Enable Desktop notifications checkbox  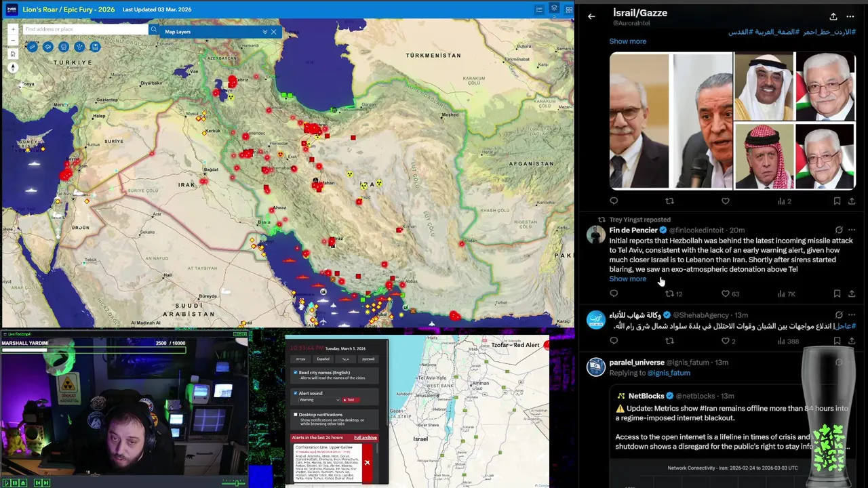pos(296,415)
